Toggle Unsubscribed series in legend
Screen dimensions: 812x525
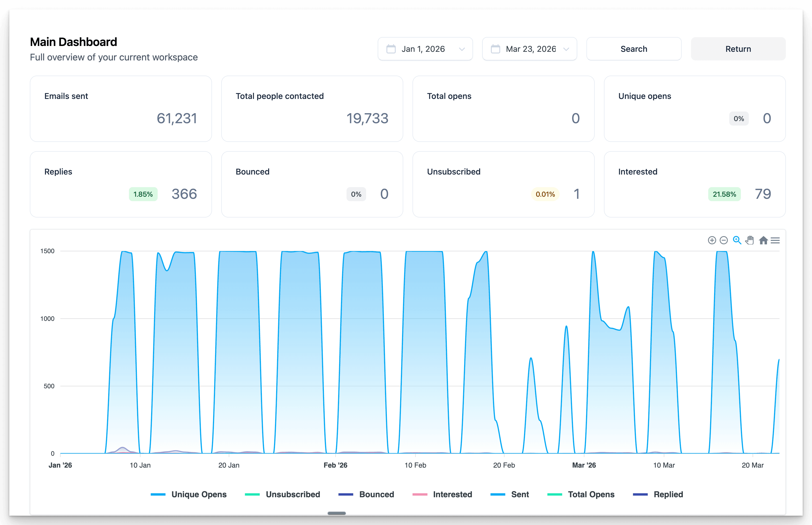click(x=293, y=494)
